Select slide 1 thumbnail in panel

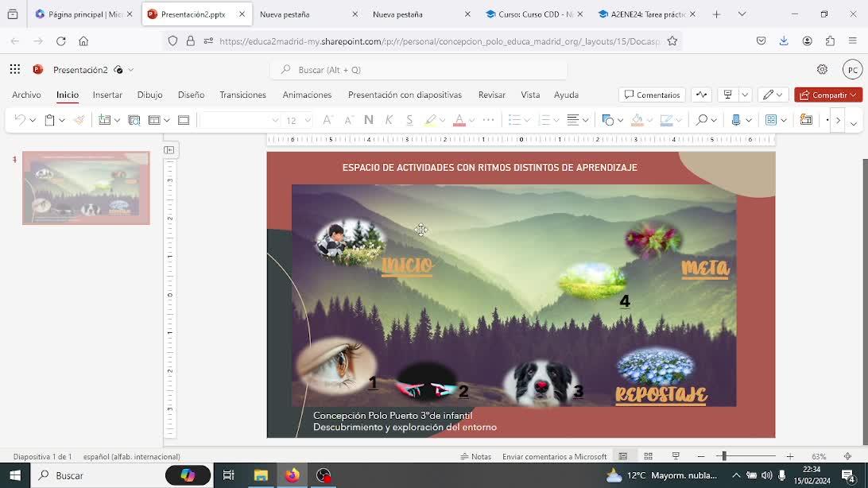pyautogui.click(x=86, y=188)
